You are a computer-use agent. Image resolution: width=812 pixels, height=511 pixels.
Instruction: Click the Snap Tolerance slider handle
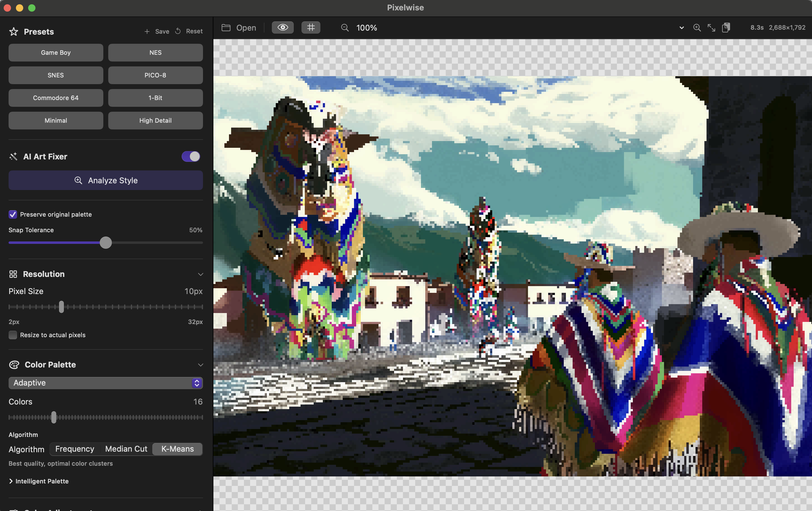pyautogui.click(x=105, y=243)
